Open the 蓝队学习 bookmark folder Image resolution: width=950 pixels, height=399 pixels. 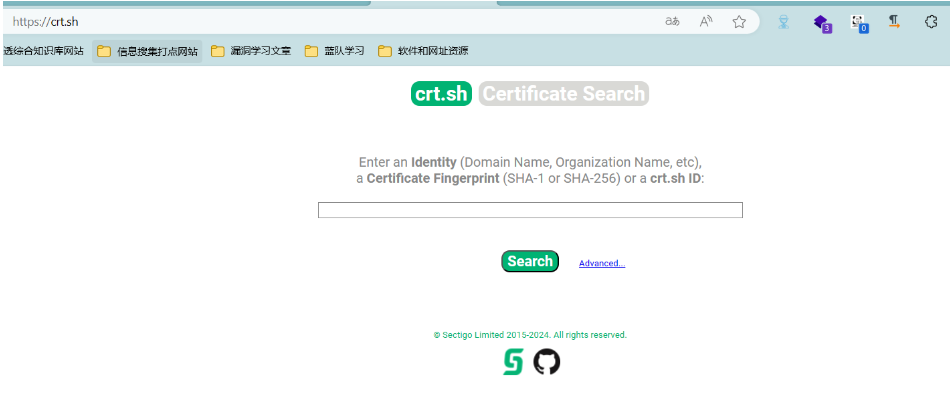[335, 51]
